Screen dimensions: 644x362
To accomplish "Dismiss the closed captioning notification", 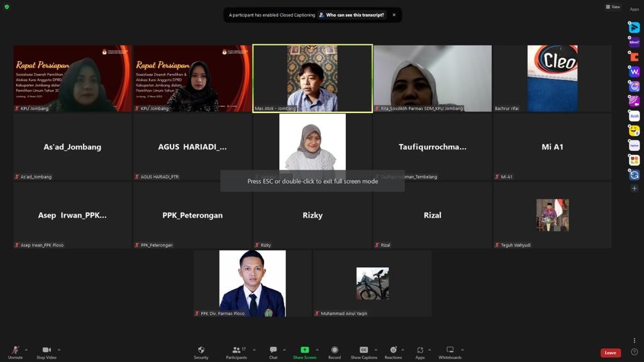I will click(394, 15).
